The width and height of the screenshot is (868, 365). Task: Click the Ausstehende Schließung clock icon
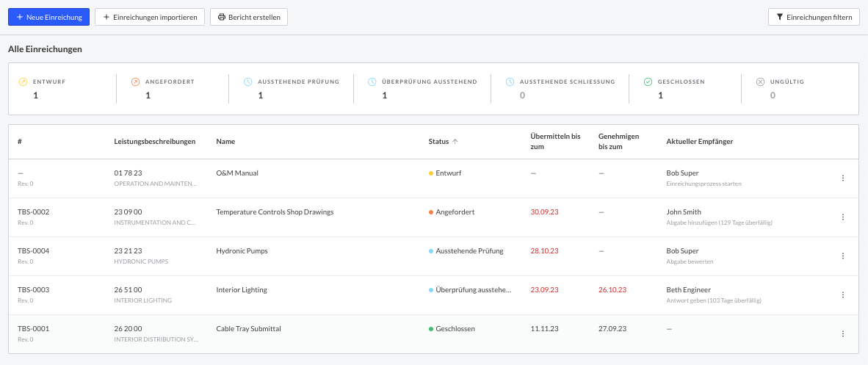tap(510, 82)
